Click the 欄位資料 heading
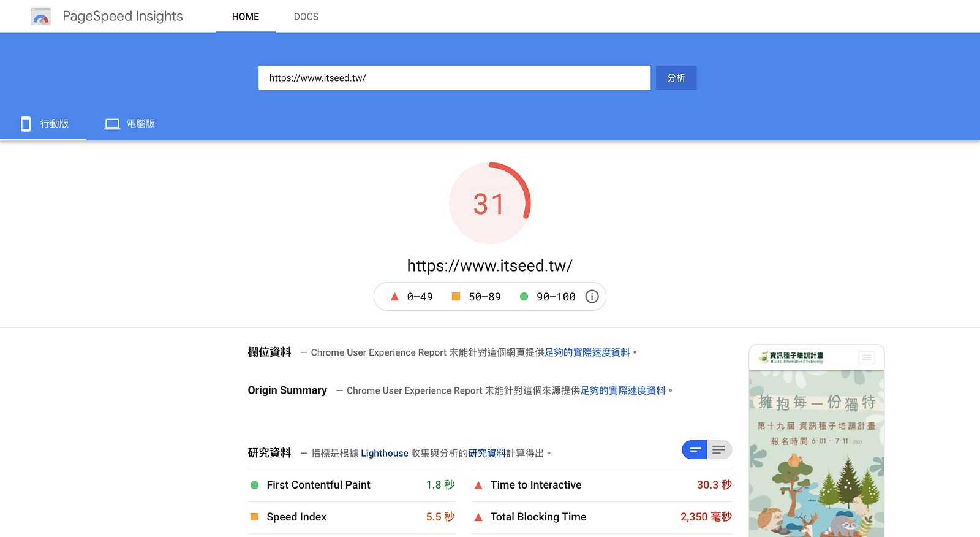This screenshot has height=537, width=980. pos(269,352)
